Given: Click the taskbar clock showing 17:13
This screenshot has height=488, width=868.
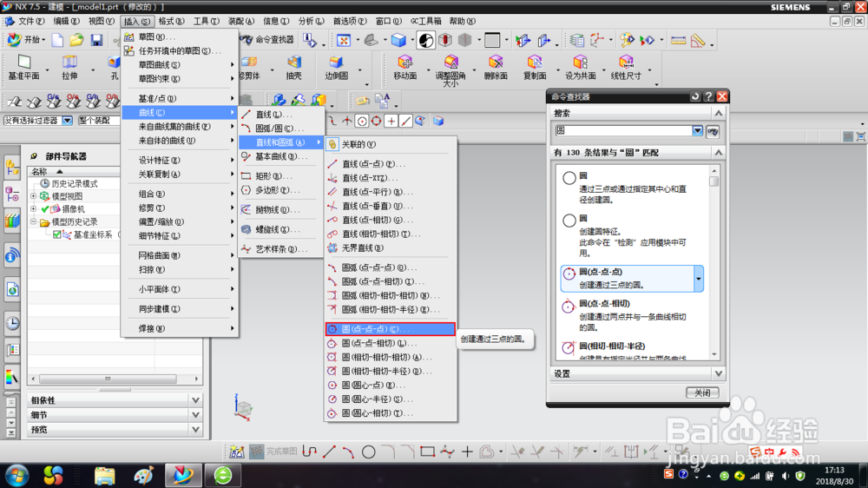Looking at the screenshot, I should pyautogui.click(x=835, y=475).
